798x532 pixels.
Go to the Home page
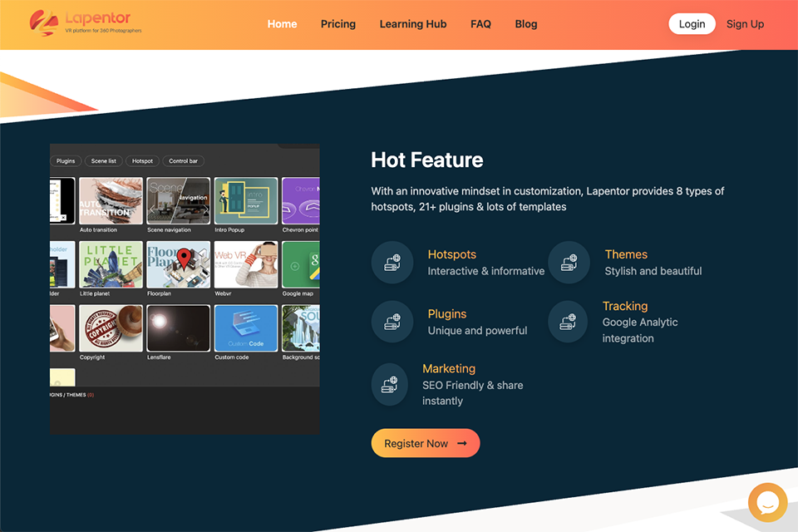tap(282, 24)
